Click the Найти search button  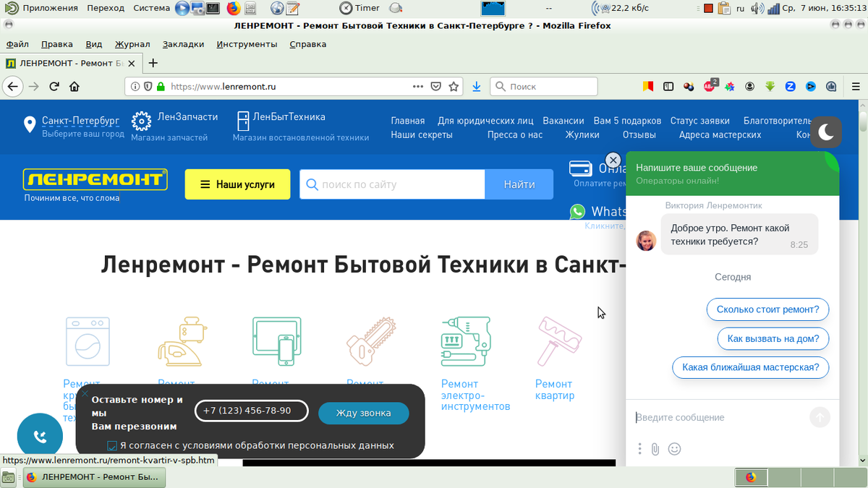click(519, 184)
